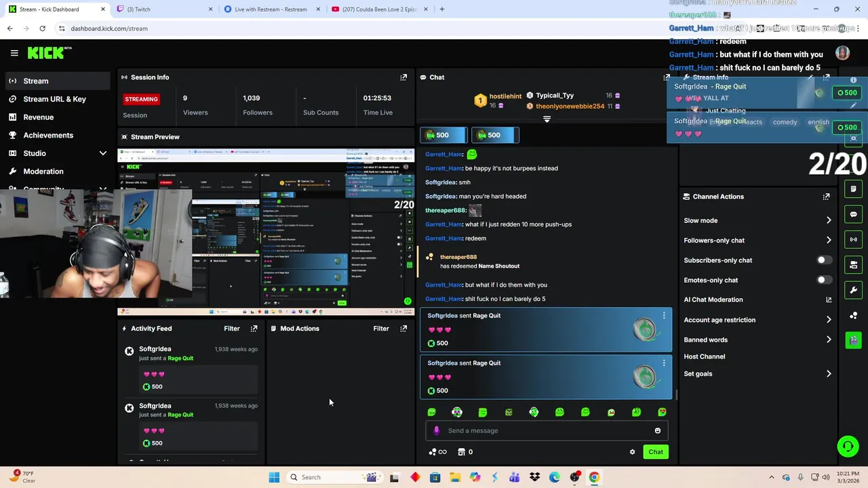Click the green clapperboard icon in right sidebar
This screenshot has width=868, height=488.
pos(853,340)
